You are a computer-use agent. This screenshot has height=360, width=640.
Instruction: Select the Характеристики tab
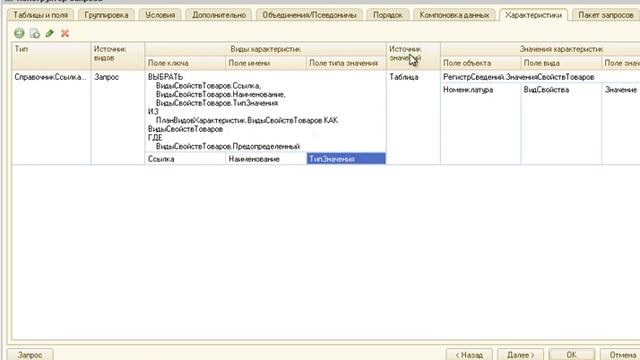click(533, 15)
